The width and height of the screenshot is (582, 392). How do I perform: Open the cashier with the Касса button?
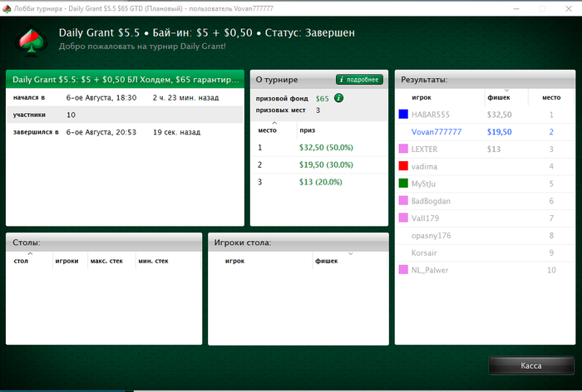tap(531, 365)
